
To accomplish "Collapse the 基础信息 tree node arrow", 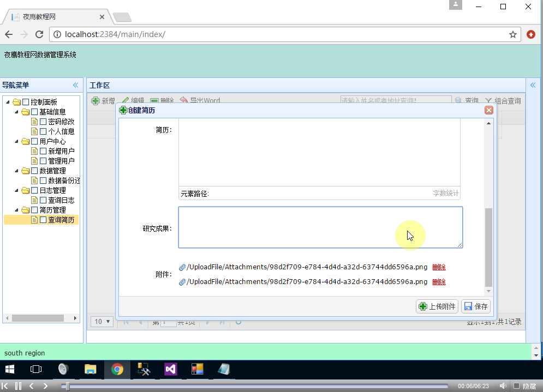I will point(16,112).
